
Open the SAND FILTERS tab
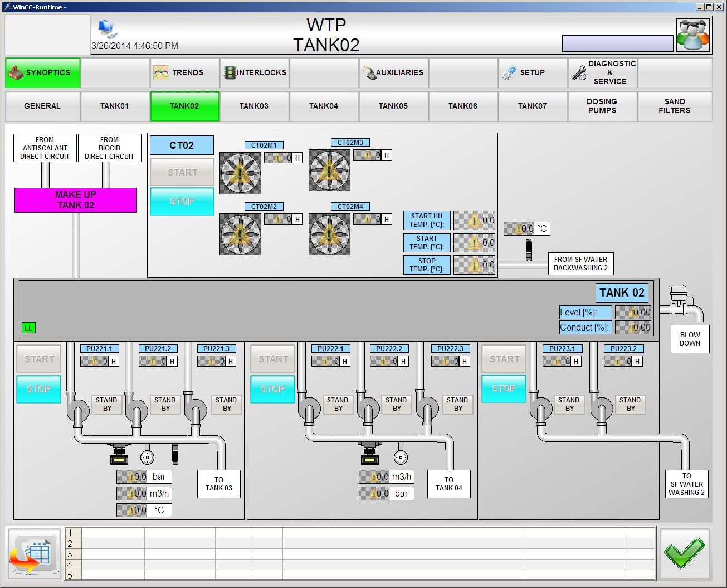coord(674,106)
